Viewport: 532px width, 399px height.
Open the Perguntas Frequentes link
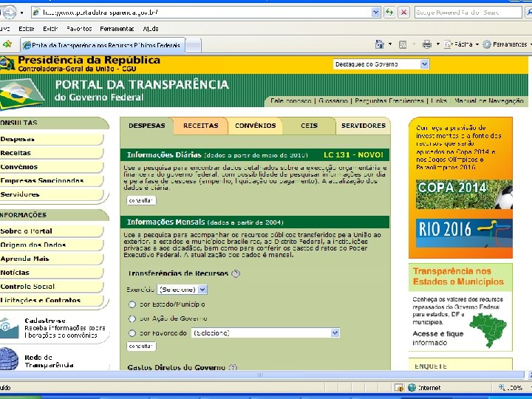[389, 100]
